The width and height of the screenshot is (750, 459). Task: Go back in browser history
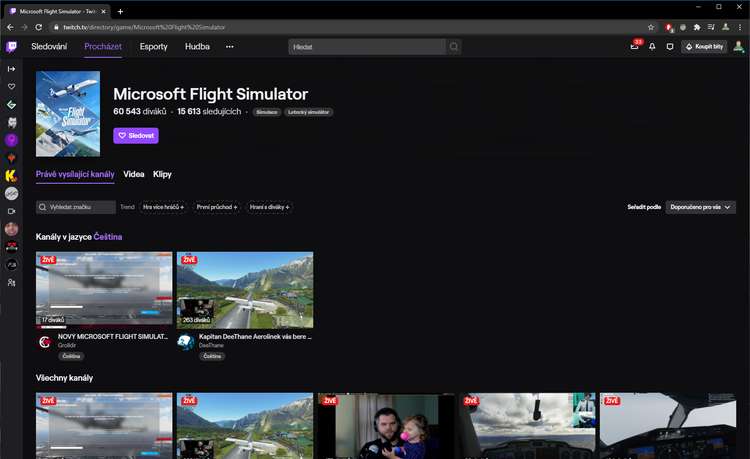point(10,27)
